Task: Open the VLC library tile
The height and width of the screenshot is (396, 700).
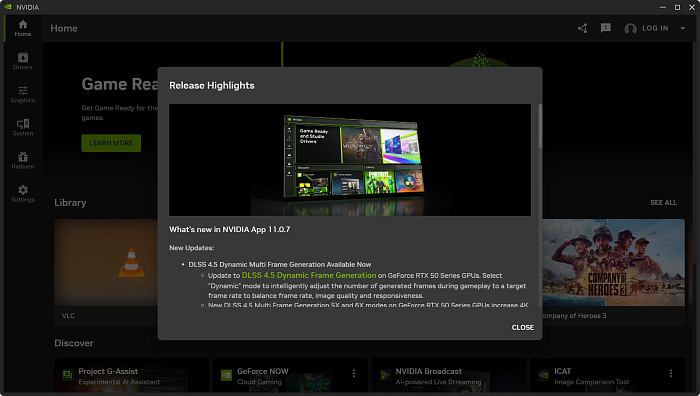Action: [106, 271]
